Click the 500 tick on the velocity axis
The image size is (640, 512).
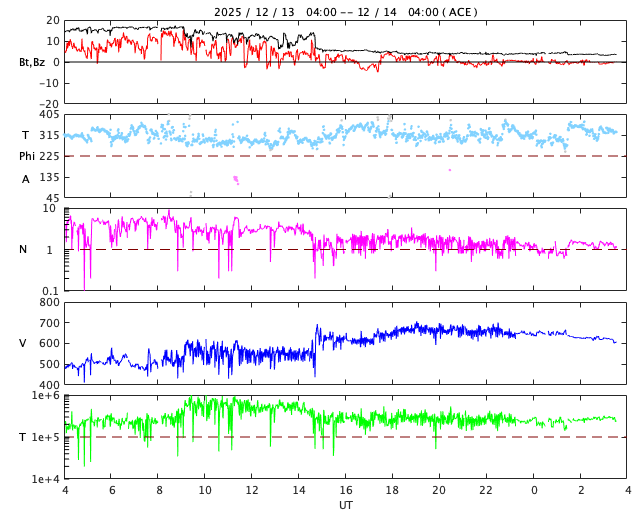tap(48, 364)
